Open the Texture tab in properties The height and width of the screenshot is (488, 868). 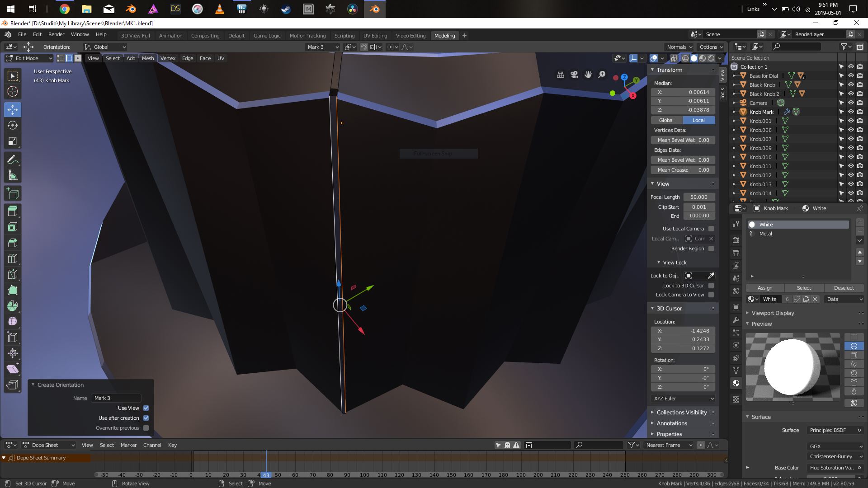point(736,399)
